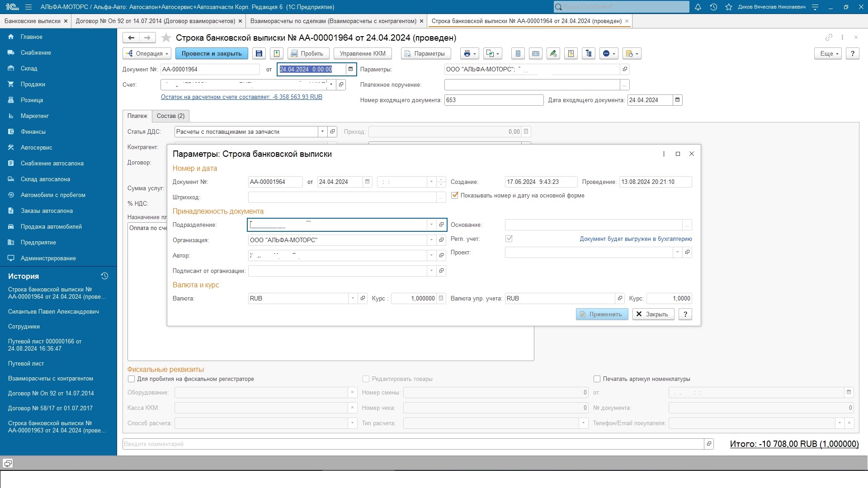Expand the Автор dropdown
This screenshot has width=868, height=488.
click(x=431, y=255)
